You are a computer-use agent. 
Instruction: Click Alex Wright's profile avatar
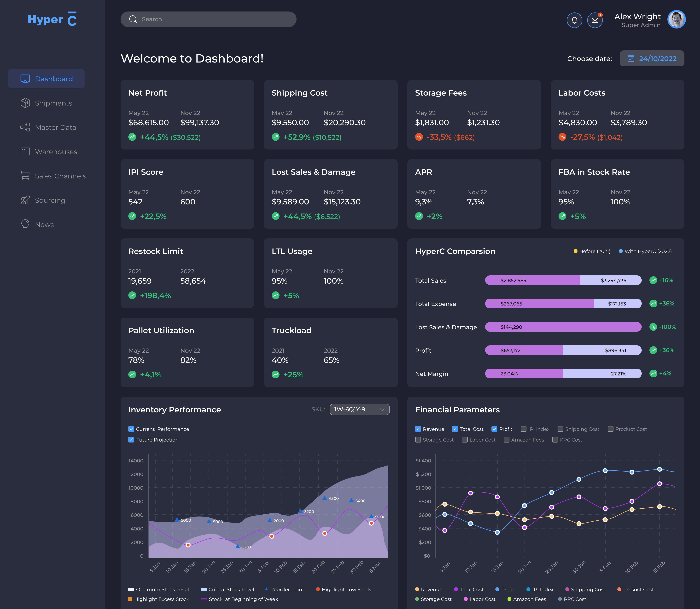coord(676,19)
